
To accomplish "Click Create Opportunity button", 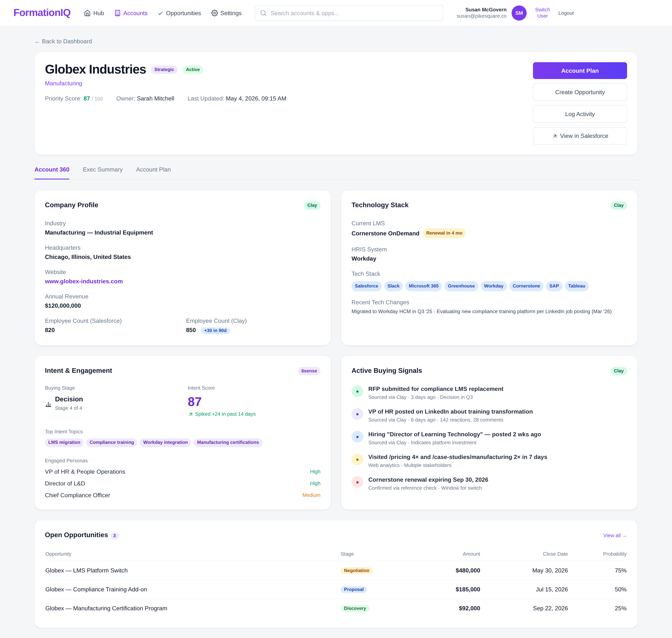I will [580, 92].
